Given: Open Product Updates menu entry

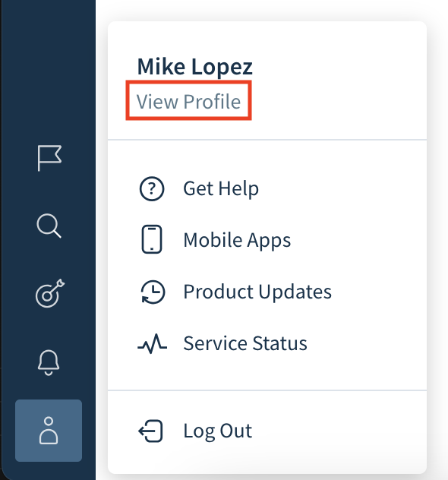Looking at the screenshot, I should (257, 292).
